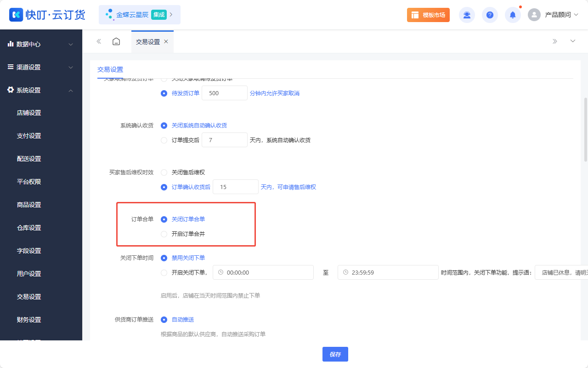Click the user avatar icon
Image resolution: width=588 pixels, height=368 pixels.
tap(534, 14)
